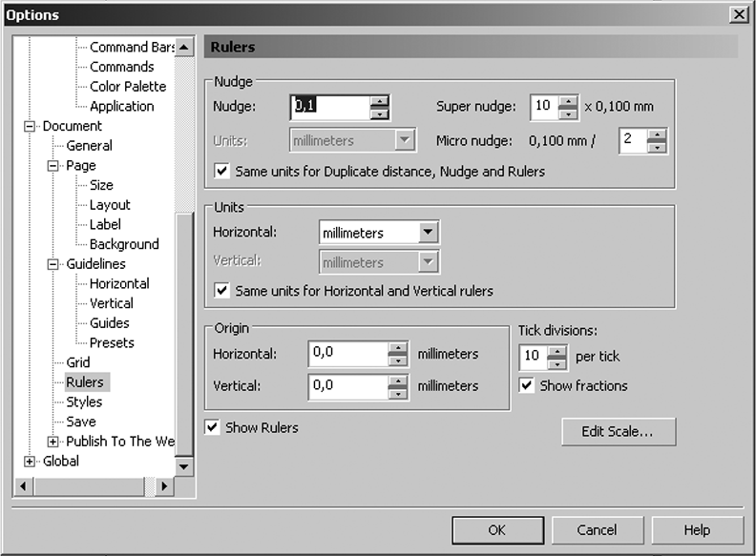The width and height of the screenshot is (756, 556).
Task: Select Label under Page
Action: pos(105,225)
